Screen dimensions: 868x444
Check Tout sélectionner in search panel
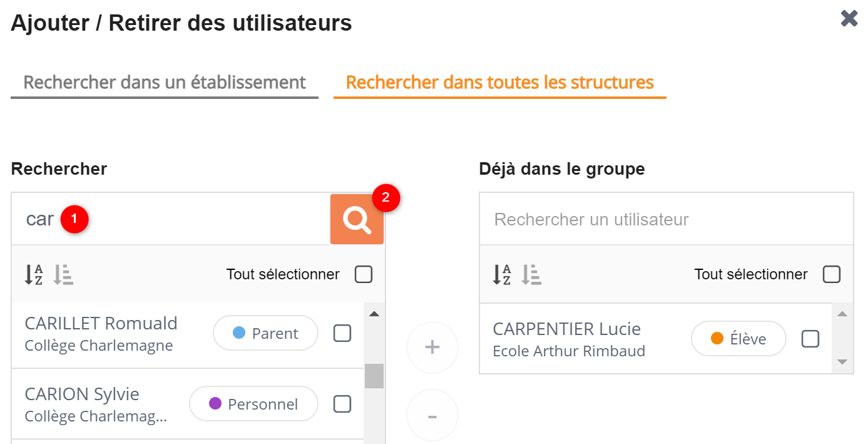(364, 274)
